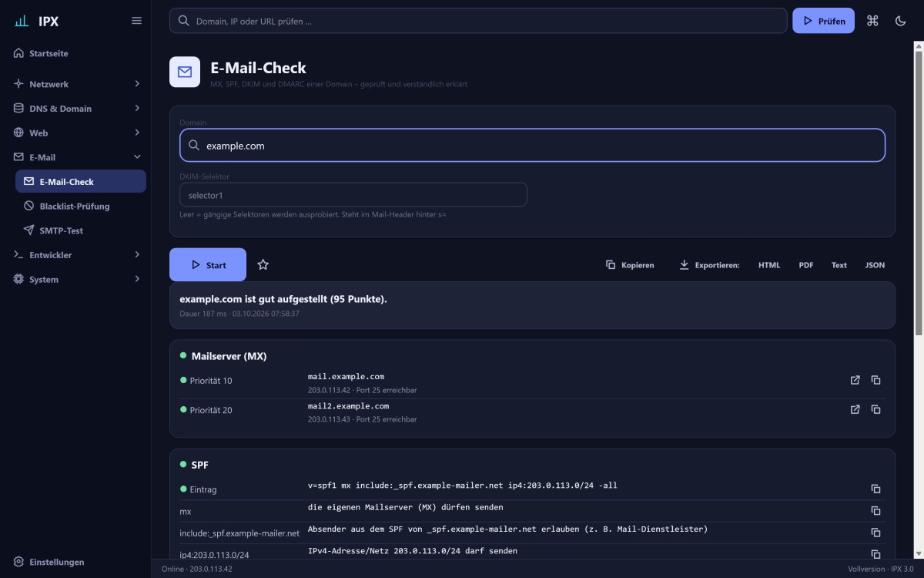924x578 pixels.
Task: Click the Start button
Action: 208,265
